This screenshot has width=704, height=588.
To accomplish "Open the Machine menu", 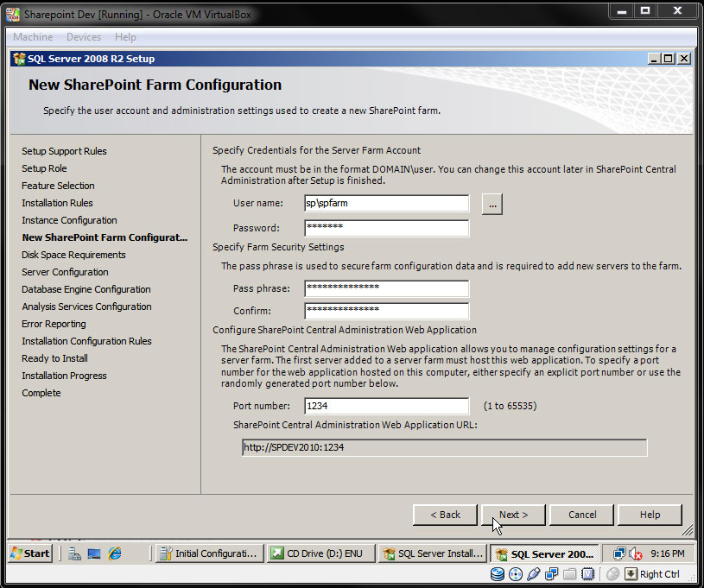I will tap(33, 37).
